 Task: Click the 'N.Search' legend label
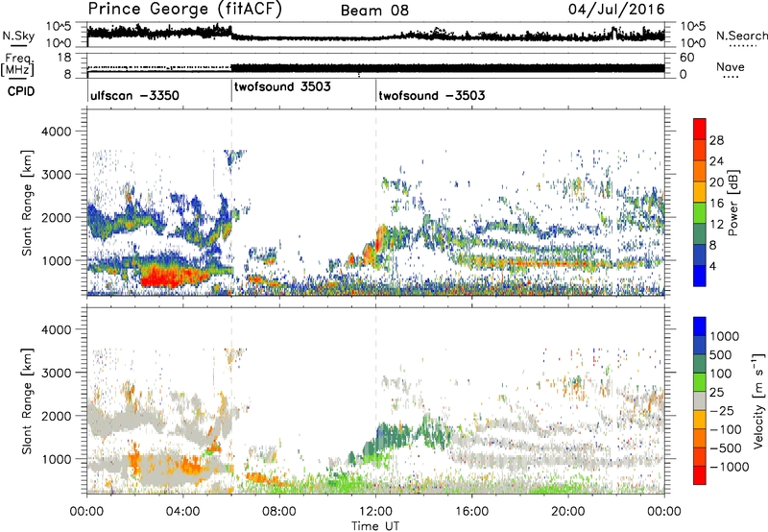pyautogui.click(x=741, y=36)
